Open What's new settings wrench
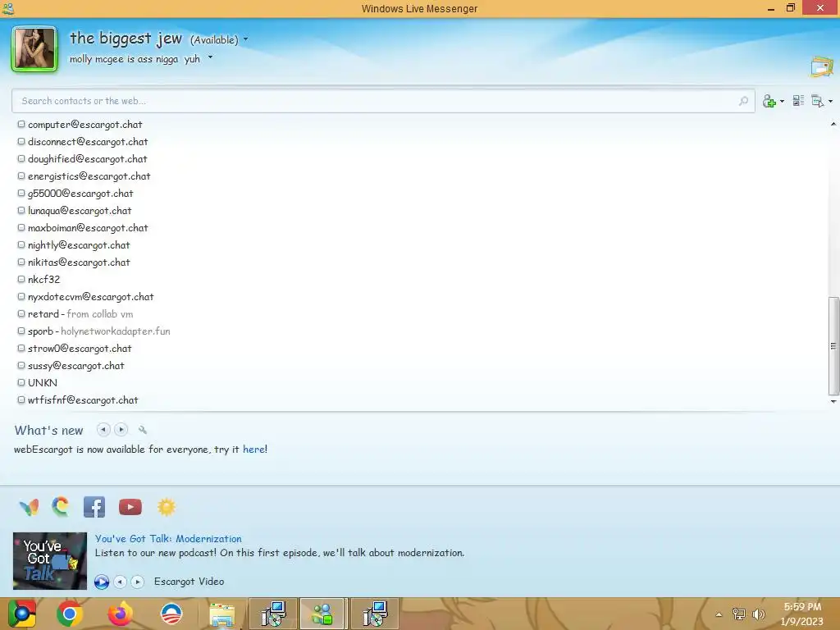Screen dimensions: 840x630 point(143,430)
